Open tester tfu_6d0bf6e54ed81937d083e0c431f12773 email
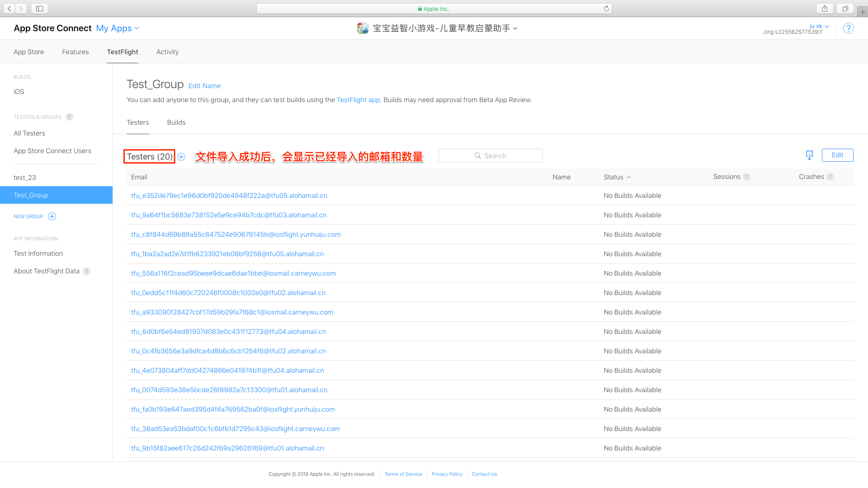Viewport: 868px width, 488px height. (228, 332)
